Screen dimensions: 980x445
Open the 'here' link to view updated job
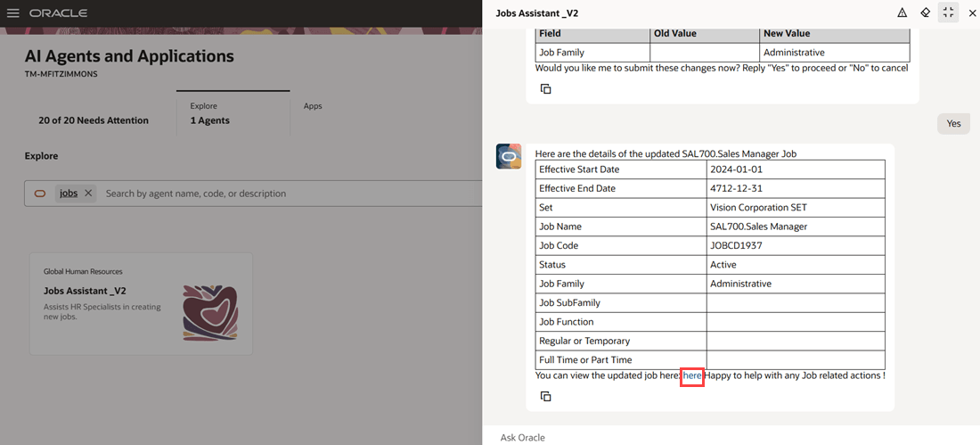(x=692, y=375)
